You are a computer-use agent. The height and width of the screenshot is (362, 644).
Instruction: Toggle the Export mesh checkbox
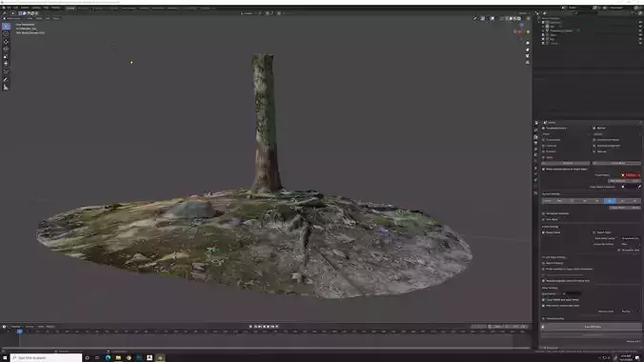pos(594,232)
